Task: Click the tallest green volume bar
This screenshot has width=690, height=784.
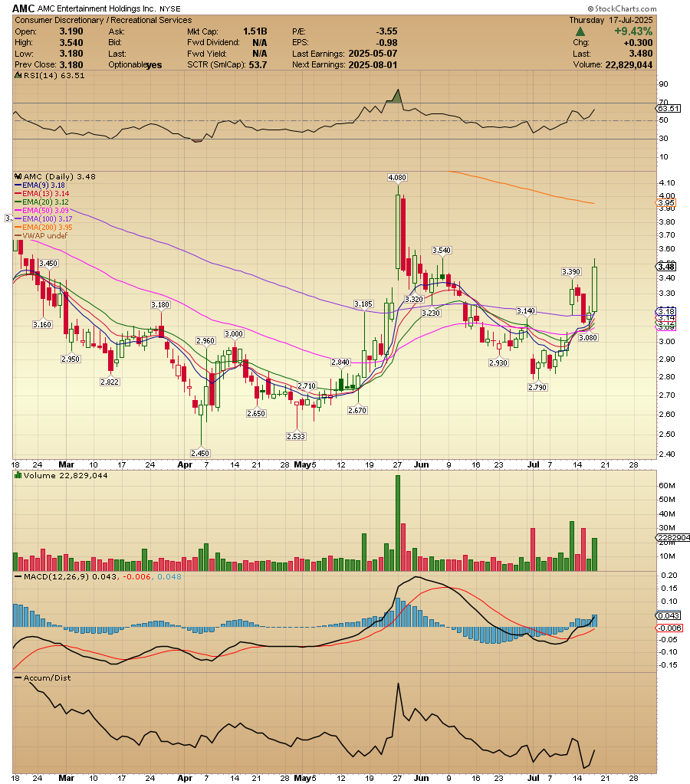Action: [398, 523]
